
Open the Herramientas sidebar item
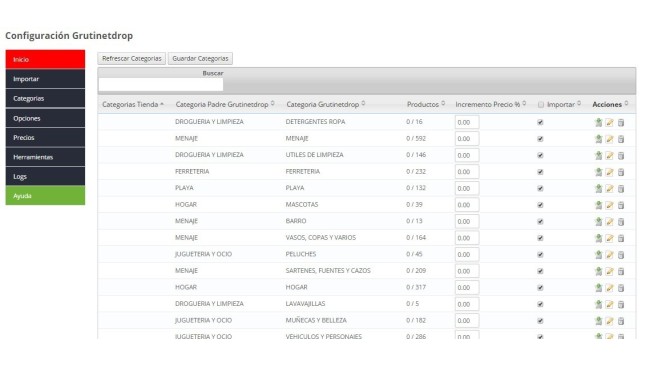pos(45,157)
